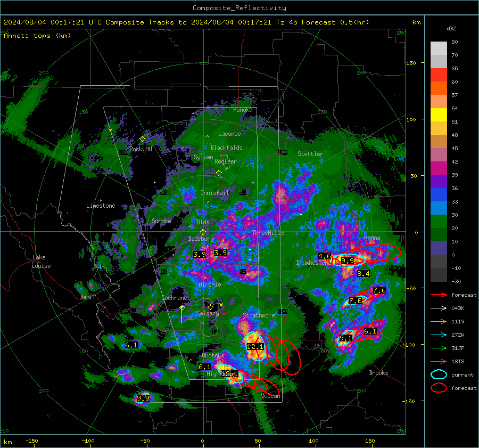Click the Ponoka city label
479x448 pixels.
(x=243, y=110)
